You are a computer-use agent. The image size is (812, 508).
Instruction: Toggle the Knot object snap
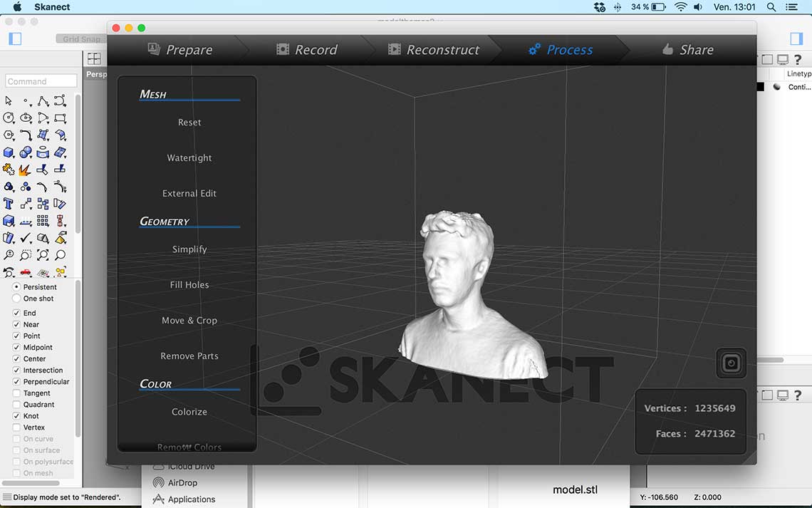click(16, 416)
